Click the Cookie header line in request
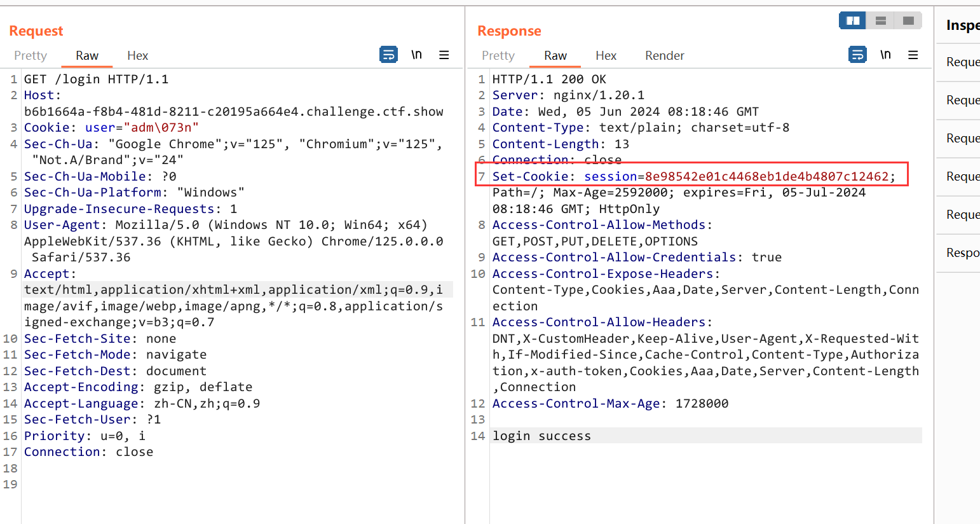 (x=111, y=128)
